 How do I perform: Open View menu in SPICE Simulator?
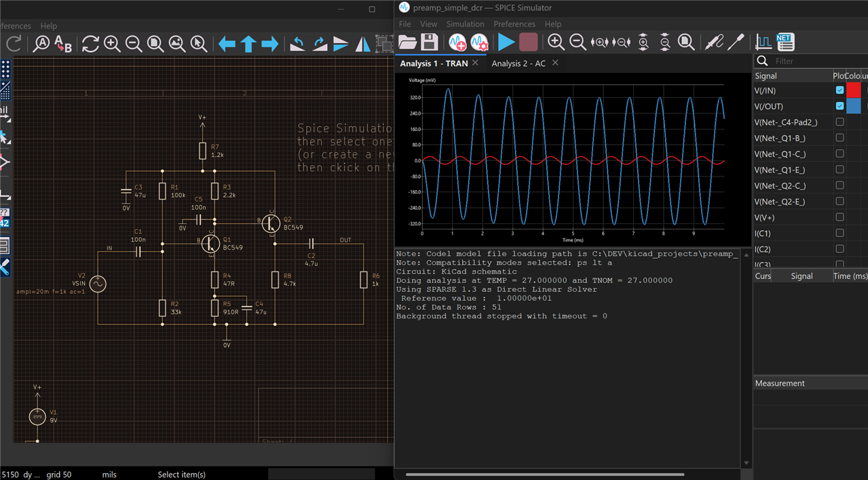(x=428, y=24)
